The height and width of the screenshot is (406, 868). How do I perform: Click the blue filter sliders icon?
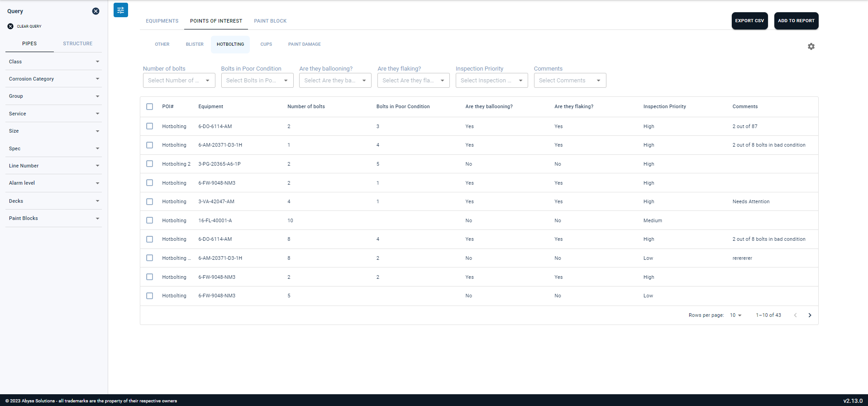point(121,10)
